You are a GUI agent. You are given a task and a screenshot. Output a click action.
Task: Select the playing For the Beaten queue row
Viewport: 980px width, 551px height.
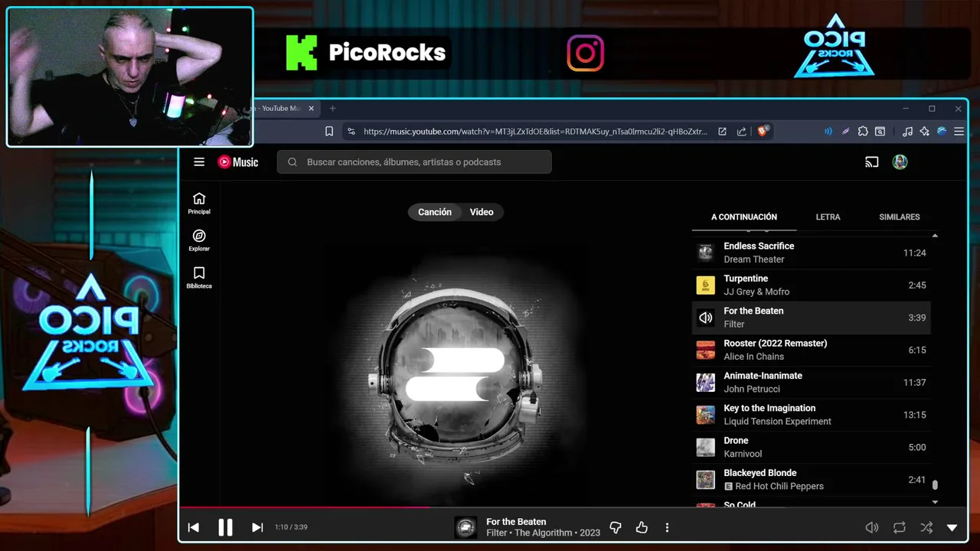[812, 318]
